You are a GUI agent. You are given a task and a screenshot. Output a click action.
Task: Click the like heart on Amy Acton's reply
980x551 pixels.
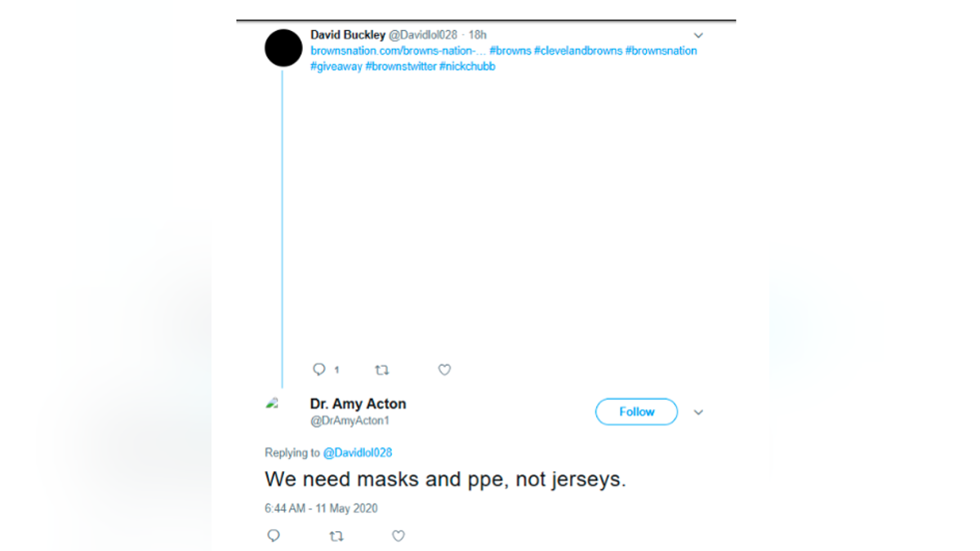click(398, 535)
